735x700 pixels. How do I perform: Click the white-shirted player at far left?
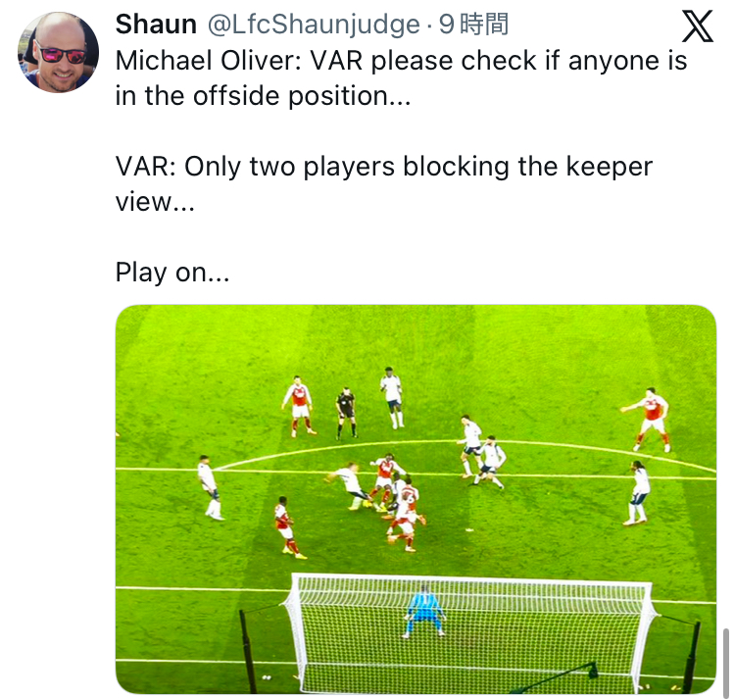211,487
